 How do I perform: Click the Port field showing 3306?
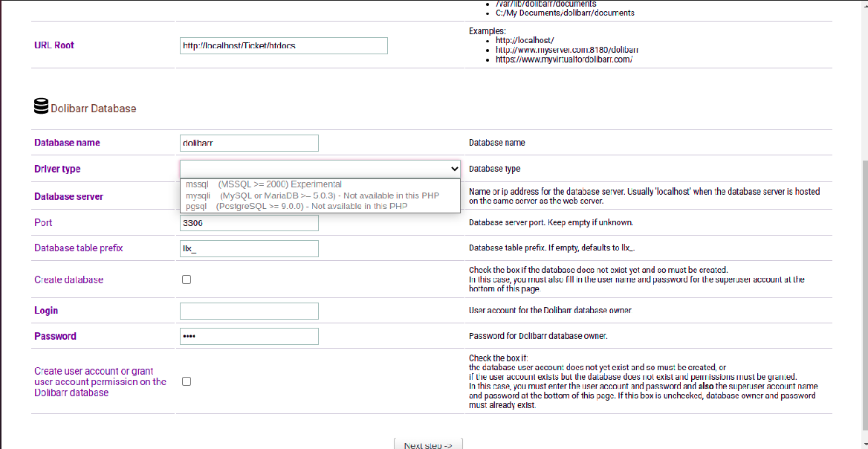click(249, 223)
